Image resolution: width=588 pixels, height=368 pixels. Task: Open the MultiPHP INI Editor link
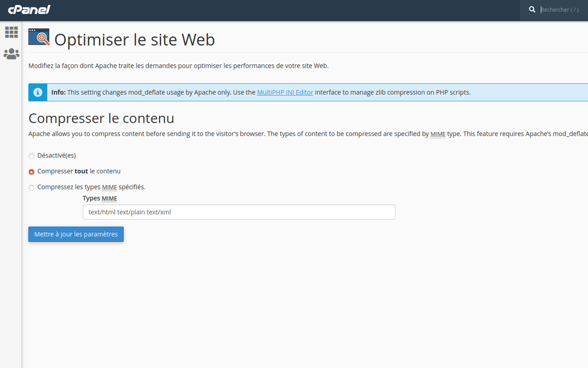285,92
